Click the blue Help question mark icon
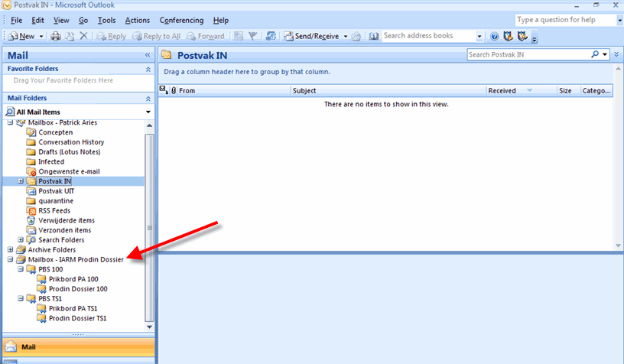This screenshot has height=364, width=624. 494,36
